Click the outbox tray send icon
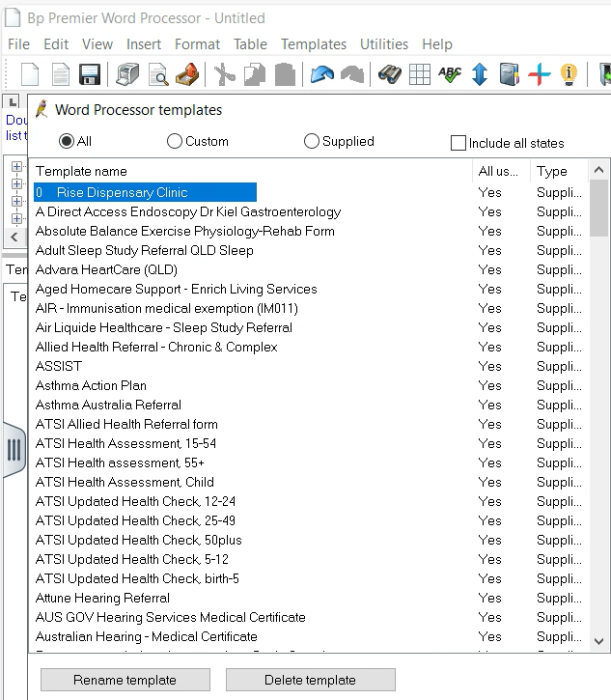Viewport: 611px width, 700px height. (x=187, y=74)
